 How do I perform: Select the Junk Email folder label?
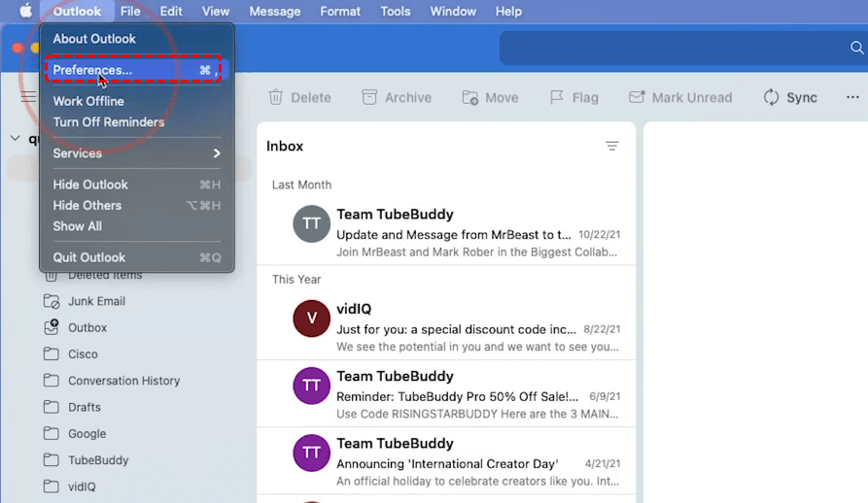point(97,301)
